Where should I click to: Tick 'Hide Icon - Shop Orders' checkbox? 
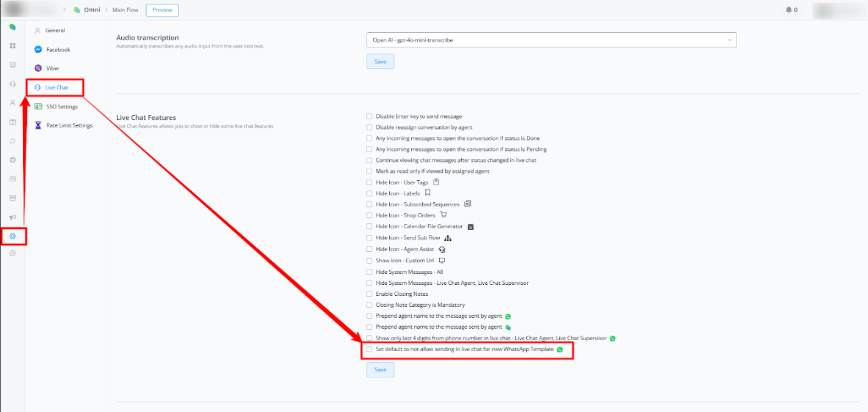(369, 215)
